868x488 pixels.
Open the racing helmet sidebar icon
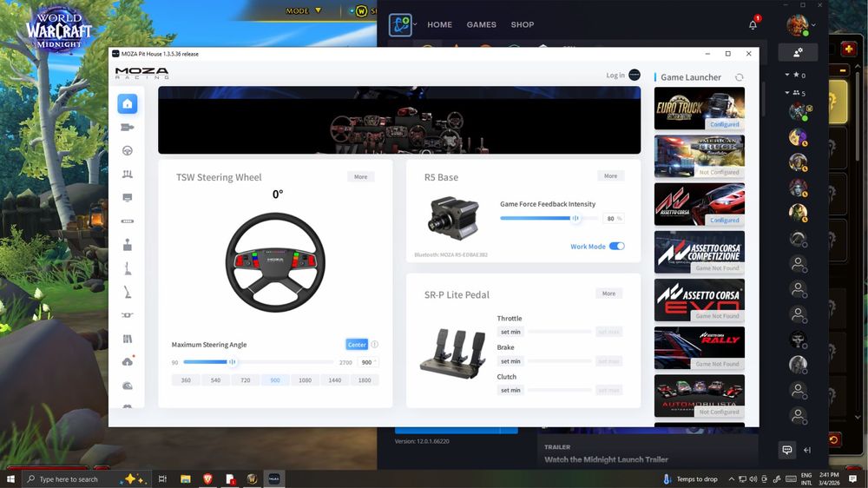128,386
